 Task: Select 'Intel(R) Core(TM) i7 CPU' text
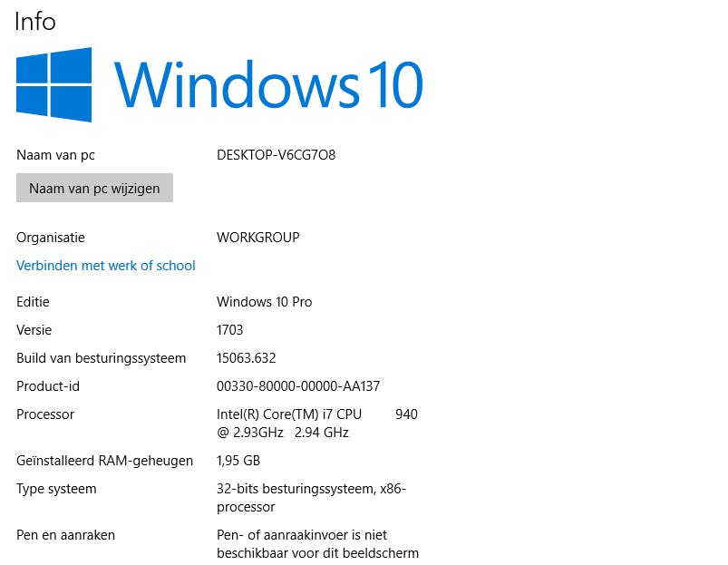(x=289, y=414)
